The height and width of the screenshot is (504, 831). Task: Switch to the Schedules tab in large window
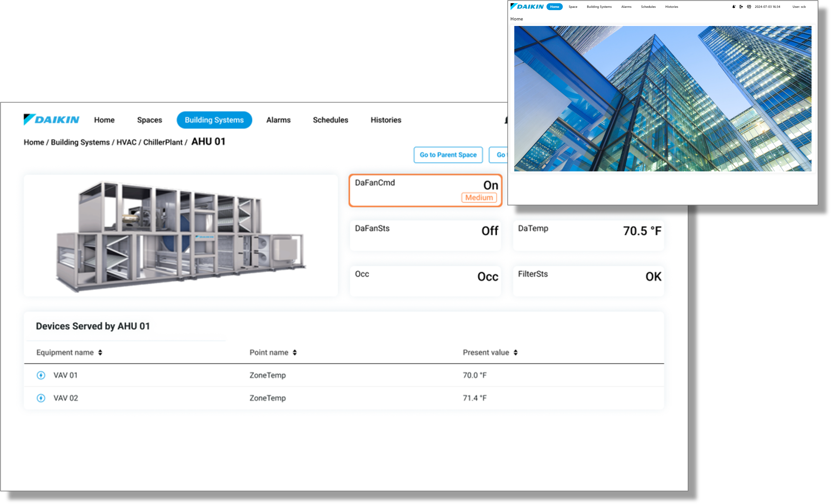point(330,120)
